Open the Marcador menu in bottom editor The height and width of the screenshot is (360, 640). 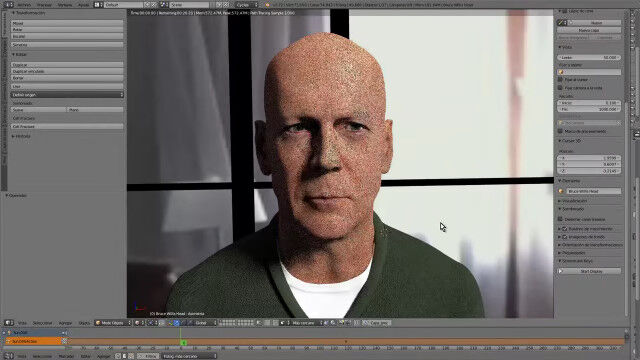(66, 356)
